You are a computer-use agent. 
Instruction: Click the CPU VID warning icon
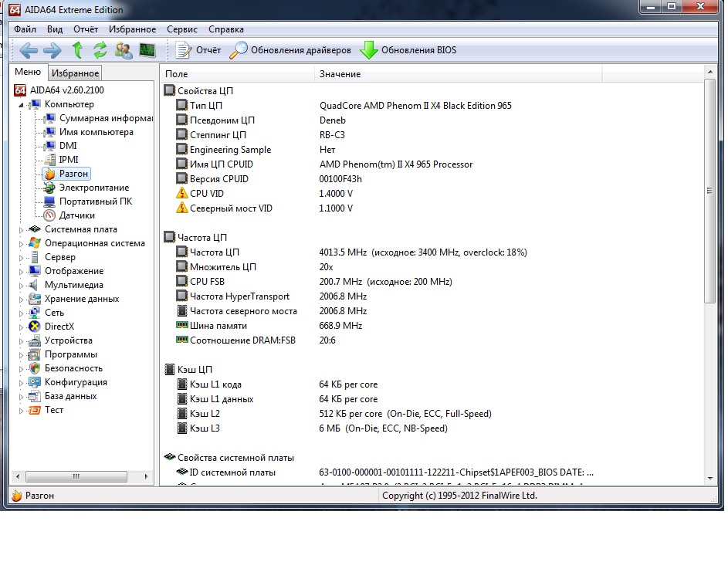[182, 194]
